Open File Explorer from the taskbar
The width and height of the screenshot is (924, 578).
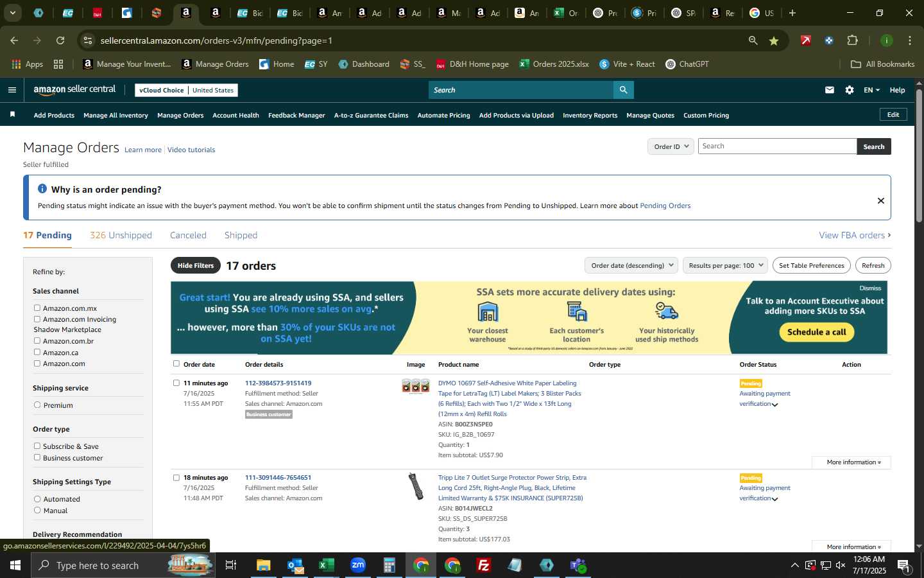[x=264, y=565]
